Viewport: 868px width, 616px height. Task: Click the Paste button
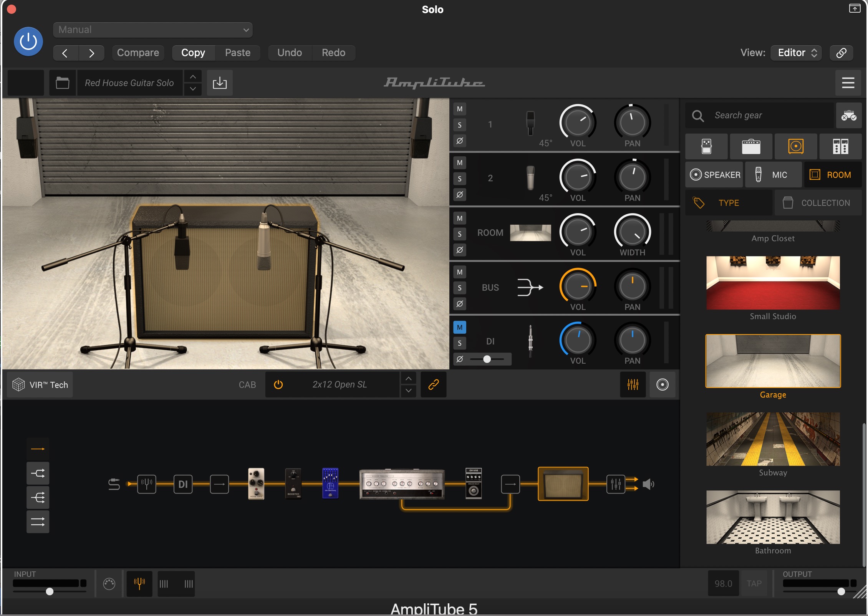pyautogui.click(x=238, y=53)
